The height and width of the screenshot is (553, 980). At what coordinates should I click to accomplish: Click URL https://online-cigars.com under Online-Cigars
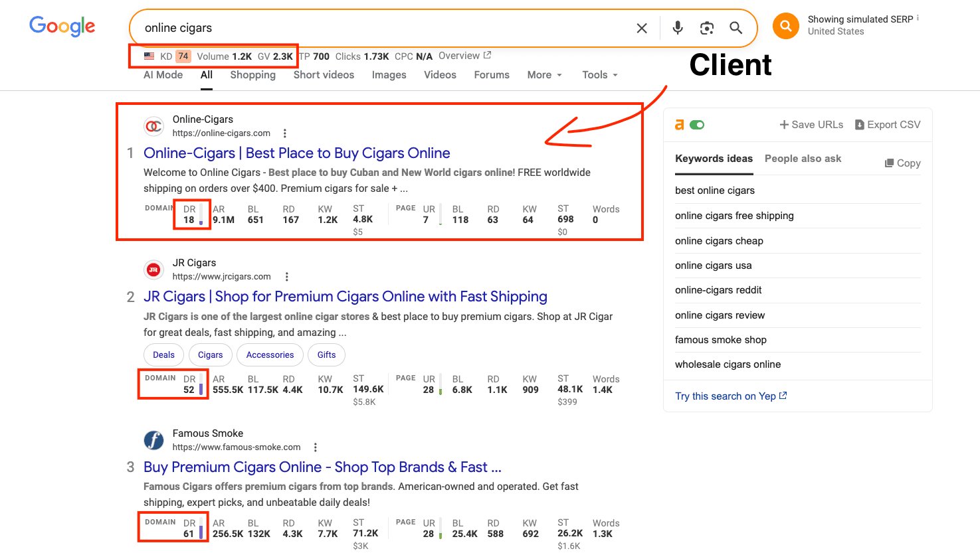pos(221,133)
